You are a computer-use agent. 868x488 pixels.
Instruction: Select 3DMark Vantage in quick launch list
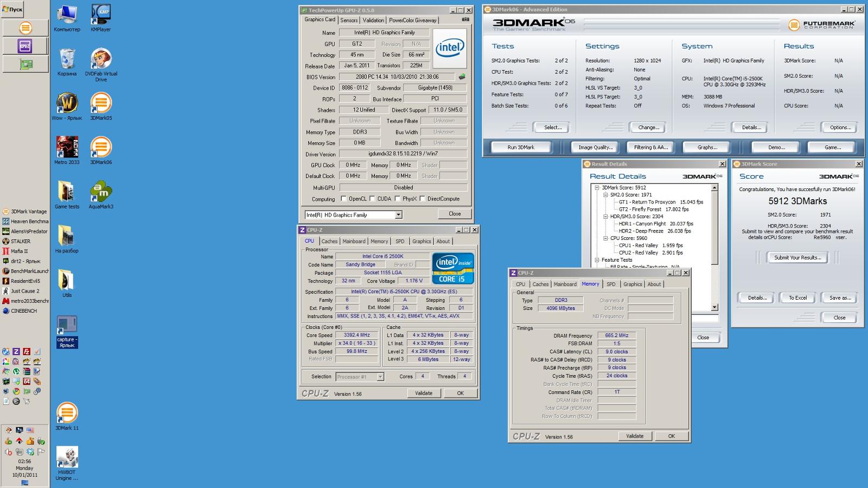[x=25, y=212]
